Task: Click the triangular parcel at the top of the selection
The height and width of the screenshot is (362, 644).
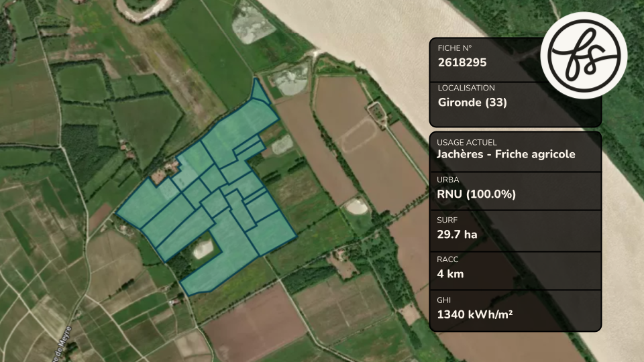Action: [x=258, y=92]
